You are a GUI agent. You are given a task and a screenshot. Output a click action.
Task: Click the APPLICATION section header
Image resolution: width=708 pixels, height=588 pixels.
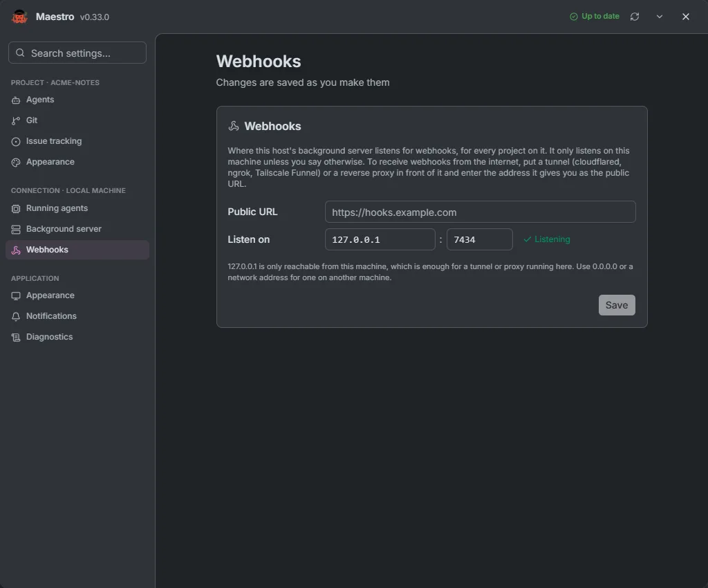click(x=35, y=279)
